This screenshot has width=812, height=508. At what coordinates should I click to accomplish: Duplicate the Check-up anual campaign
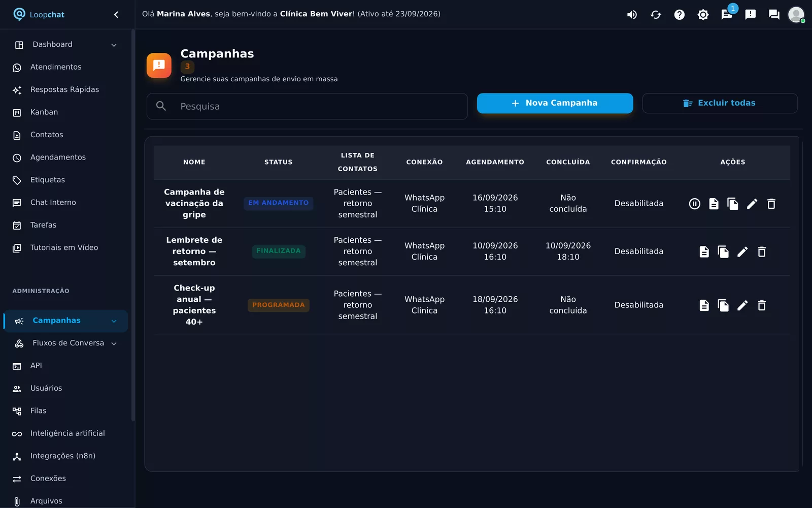[723, 305]
